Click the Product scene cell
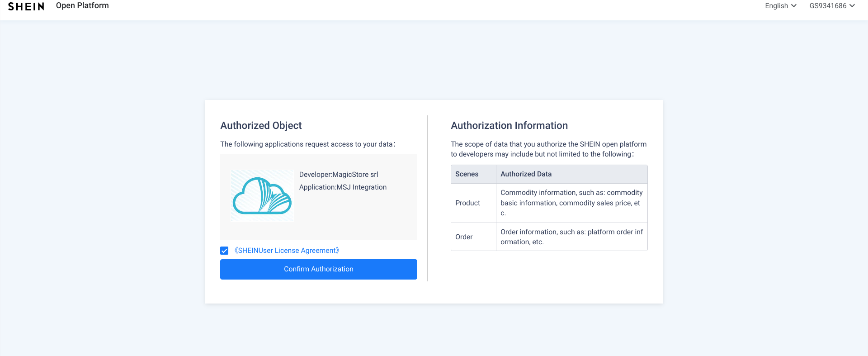The height and width of the screenshot is (356, 868). (474, 203)
